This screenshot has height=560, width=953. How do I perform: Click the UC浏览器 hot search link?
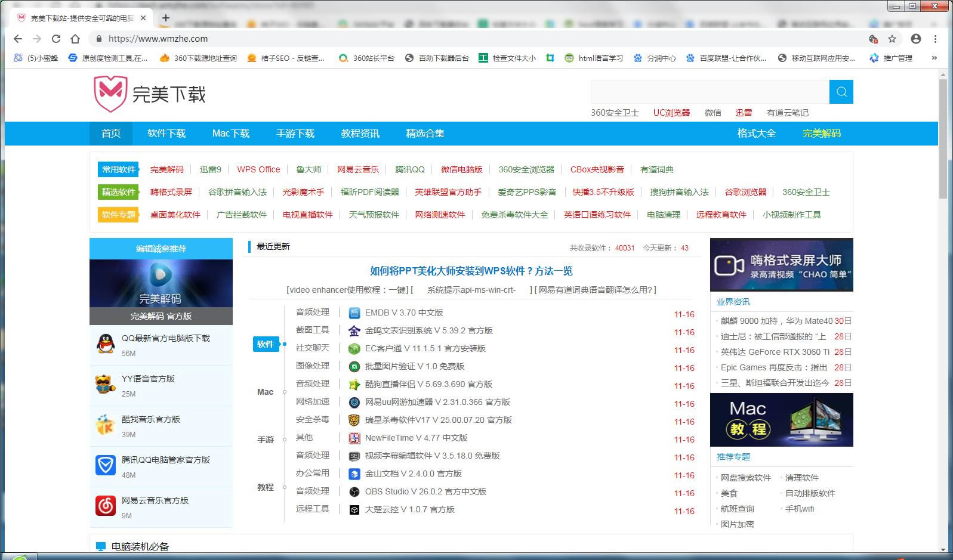pyautogui.click(x=671, y=113)
